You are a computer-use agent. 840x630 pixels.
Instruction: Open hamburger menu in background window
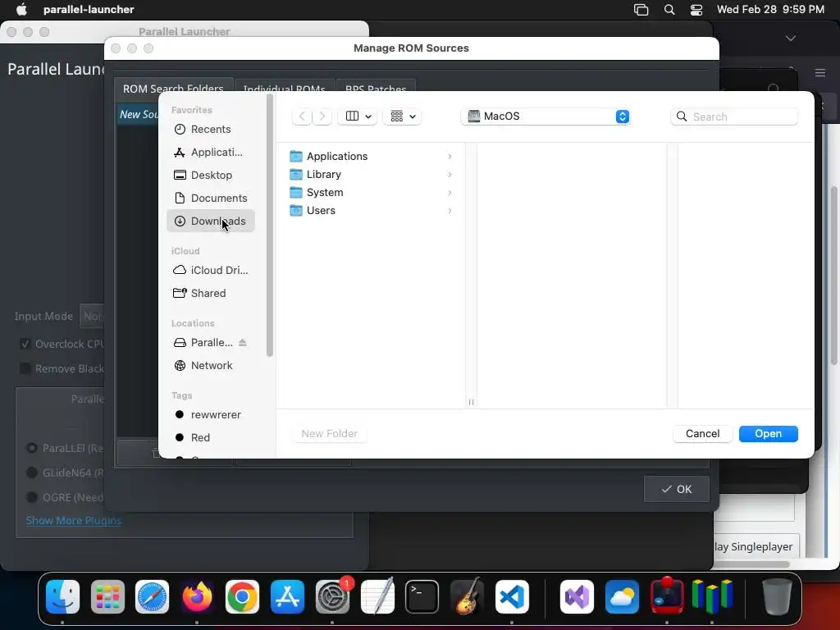click(820, 73)
